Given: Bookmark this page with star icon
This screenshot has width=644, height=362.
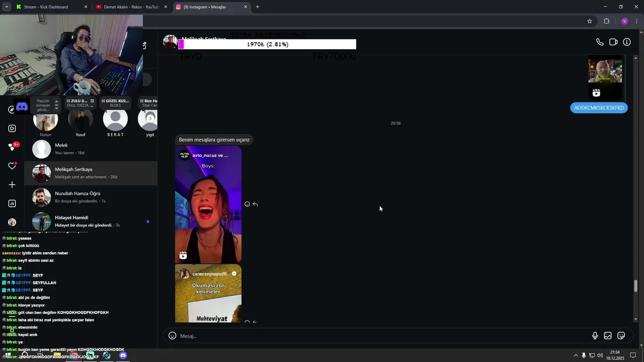Looking at the screenshot, I should click(590, 21).
